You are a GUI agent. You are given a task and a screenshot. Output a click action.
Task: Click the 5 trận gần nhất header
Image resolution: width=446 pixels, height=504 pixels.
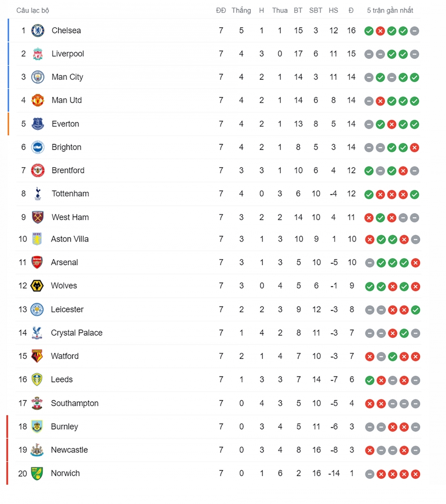tap(390, 10)
